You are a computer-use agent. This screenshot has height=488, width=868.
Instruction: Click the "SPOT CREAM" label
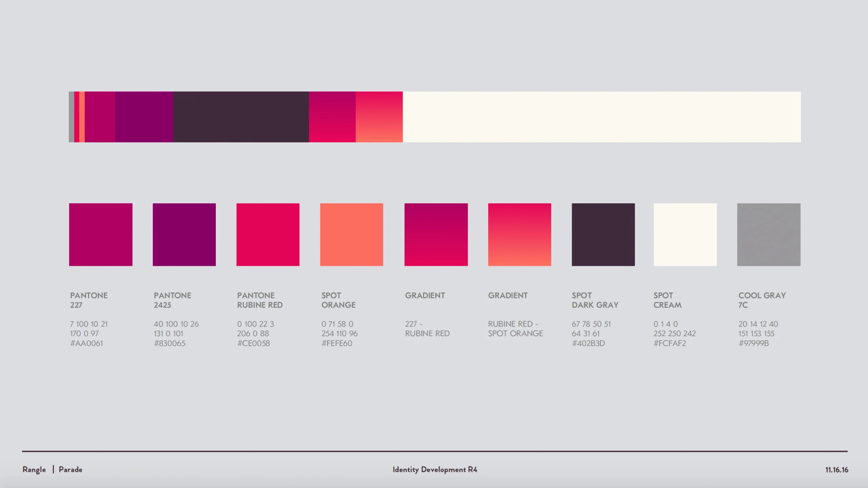[668, 300]
